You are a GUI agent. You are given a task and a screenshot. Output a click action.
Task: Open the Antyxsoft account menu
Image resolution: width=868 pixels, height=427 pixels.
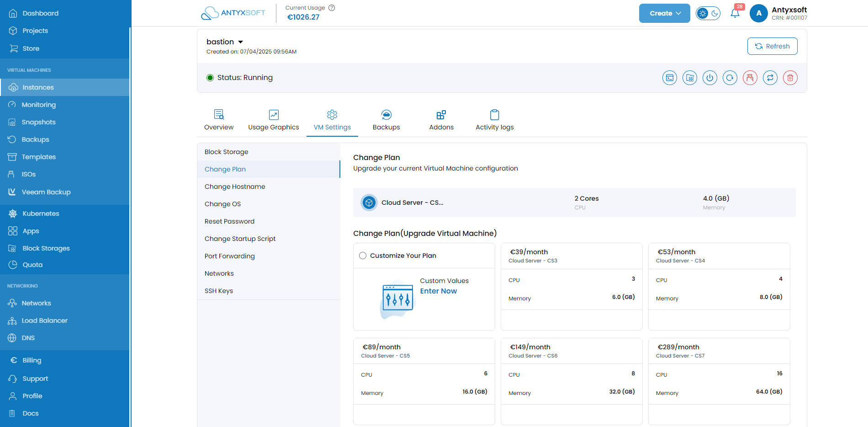click(x=778, y=13)
